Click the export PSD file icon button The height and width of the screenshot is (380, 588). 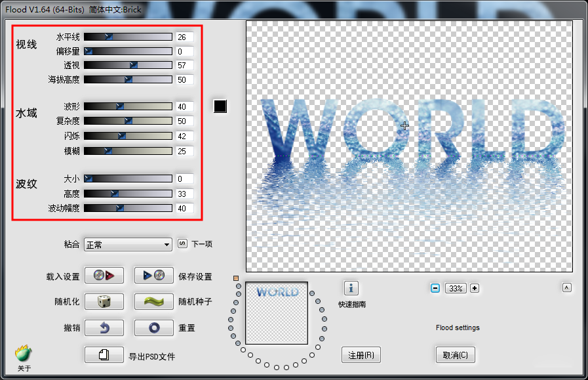pos(104,355)
